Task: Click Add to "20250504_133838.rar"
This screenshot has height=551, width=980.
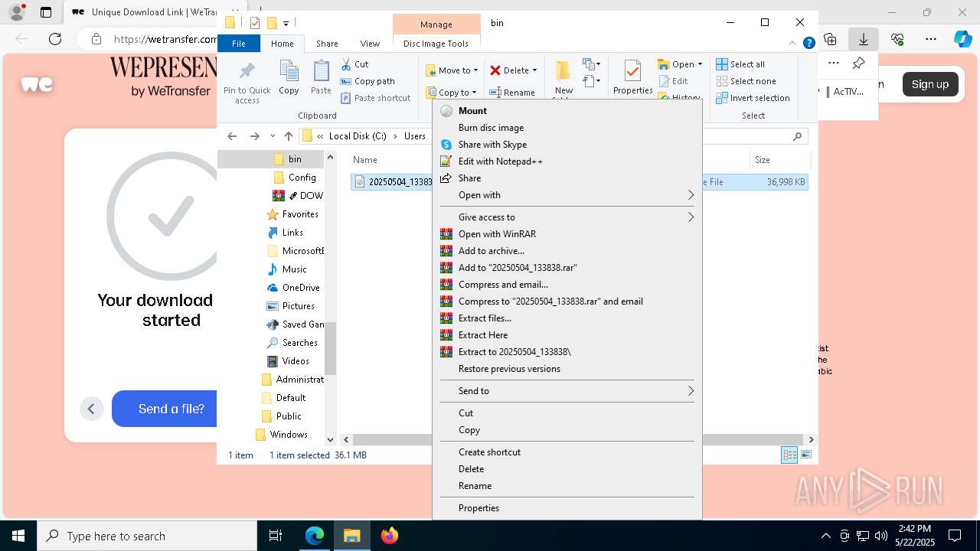Action: [x=567, y=268]
